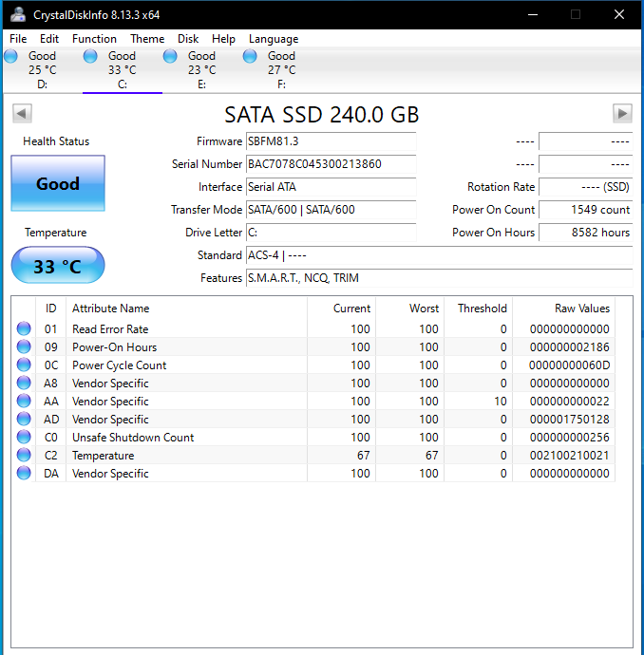The height and width of the screenshot is (655, 644).
Task: Click status orb for Power-On Hours row
Action: 24,346
